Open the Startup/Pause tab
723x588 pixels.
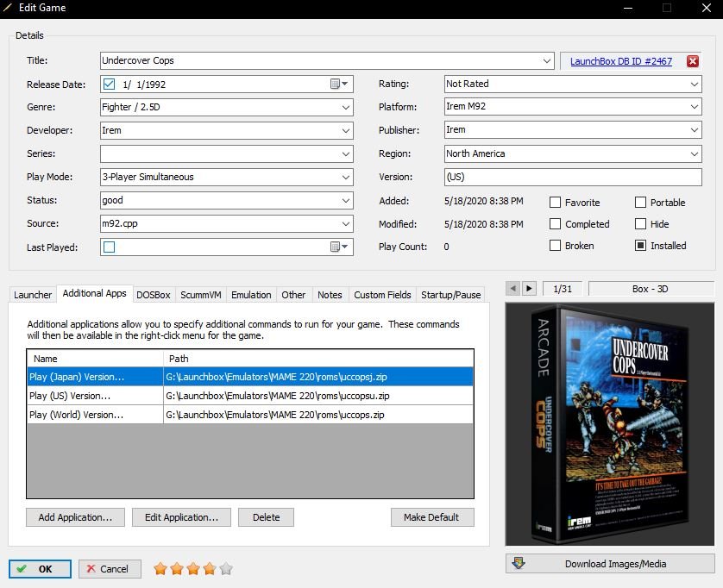click(451, 295)
